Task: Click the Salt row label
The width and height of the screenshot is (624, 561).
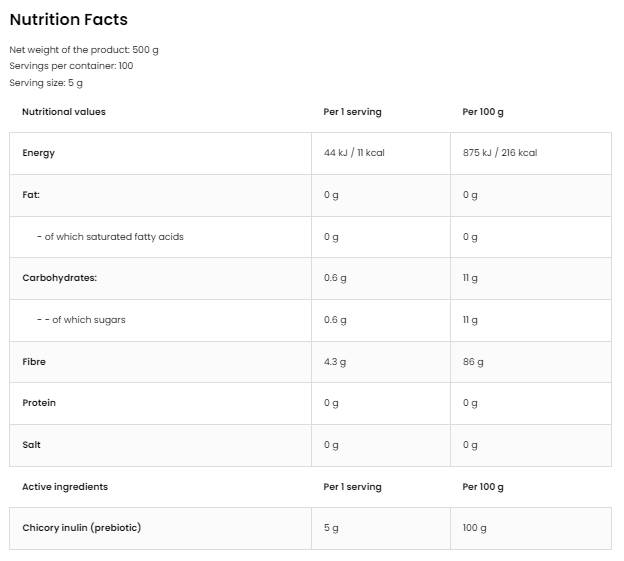Action: click(31, 444)
